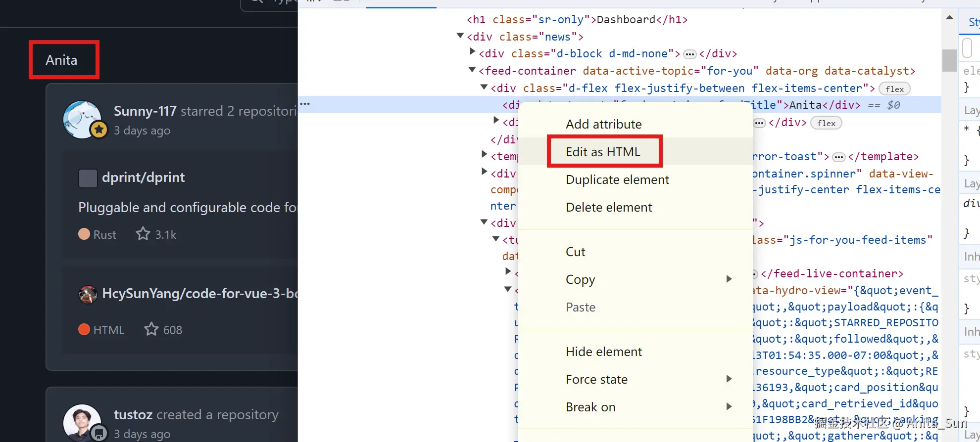Viewport: 980px width, 442px height.
Task: Expand the error-toast template node
Action: [485, 154]
